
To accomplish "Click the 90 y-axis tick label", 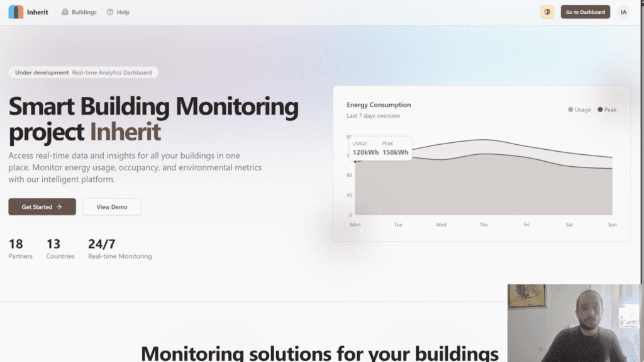I will coord(349,175).
